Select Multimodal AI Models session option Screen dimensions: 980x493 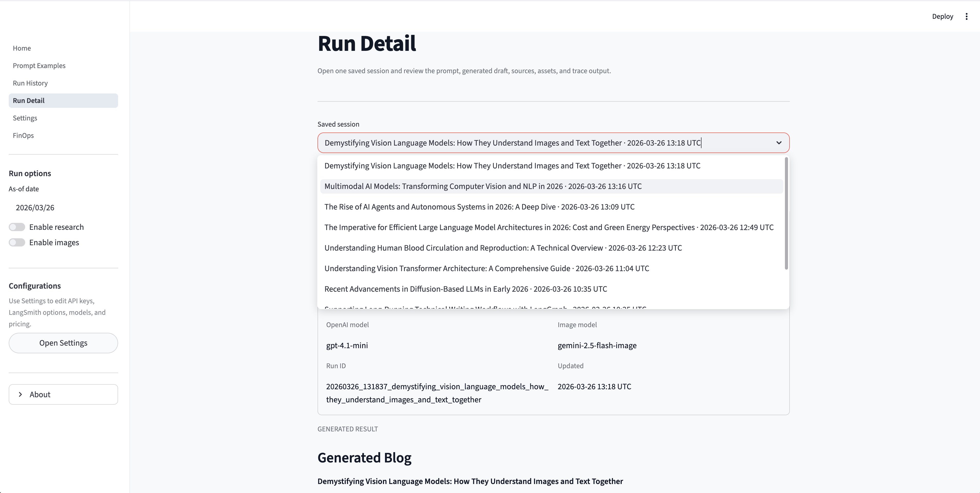[483, 186]
